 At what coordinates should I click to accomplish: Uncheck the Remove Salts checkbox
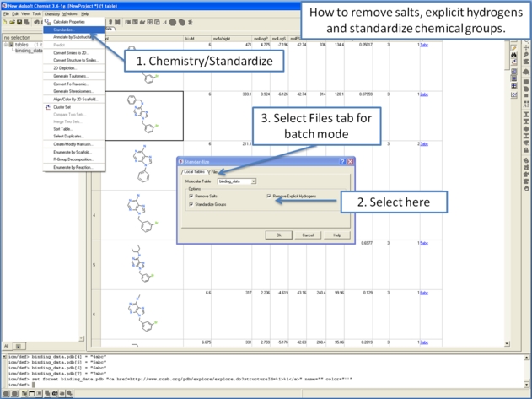pyautogui.click(x=191, y=196)
